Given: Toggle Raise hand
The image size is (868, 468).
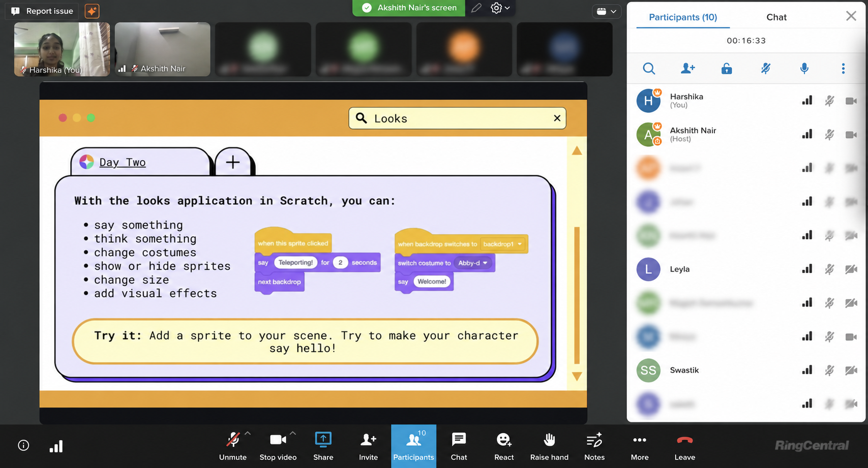Looking at the screenshot, I should tap(549, 446).
